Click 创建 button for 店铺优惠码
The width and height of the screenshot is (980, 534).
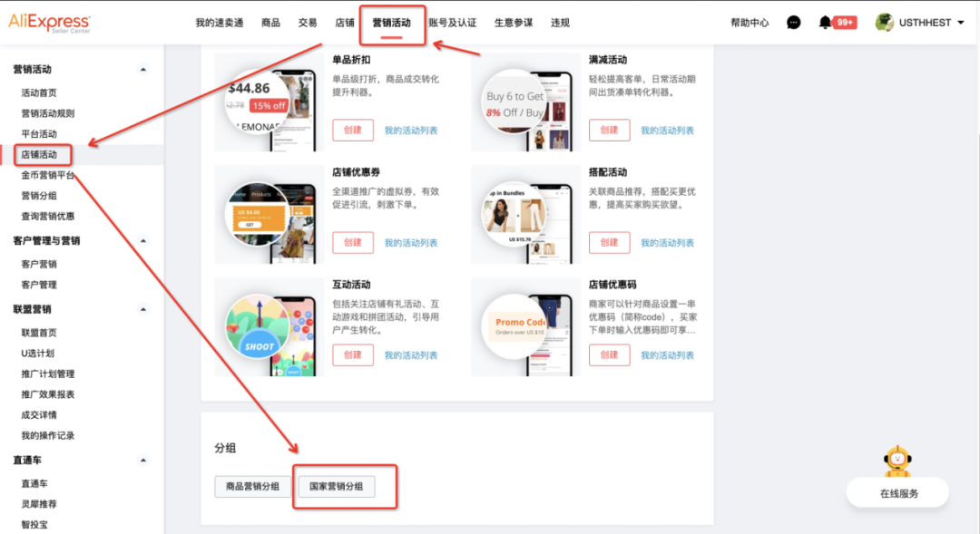click(609, 354)
